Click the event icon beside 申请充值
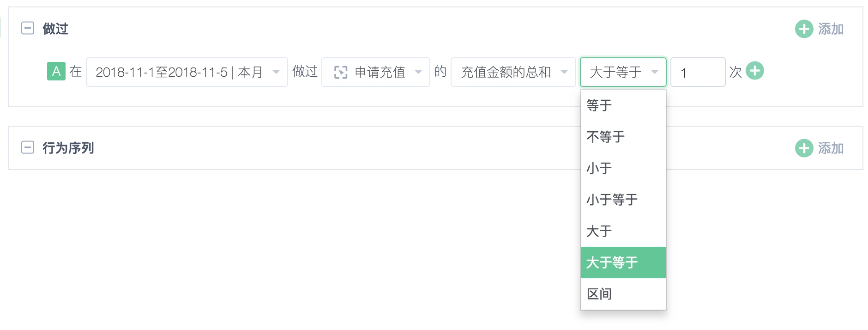The width and height of the screenshot is (868, 330). [x=341, y=72]
